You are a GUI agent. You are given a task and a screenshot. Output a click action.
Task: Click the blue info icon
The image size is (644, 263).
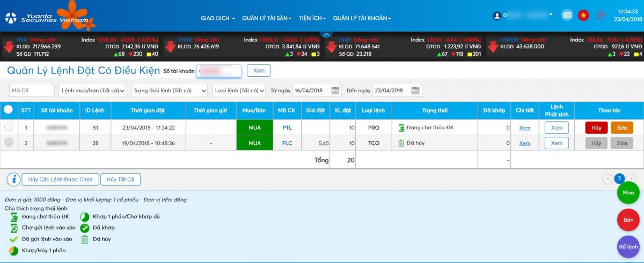click(x=13, y=179)
